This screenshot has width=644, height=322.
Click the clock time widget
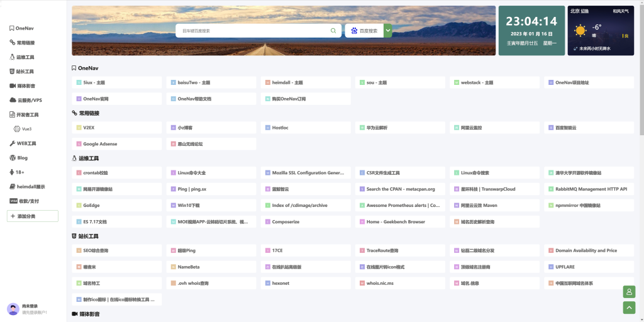click(x=531, y=30)
